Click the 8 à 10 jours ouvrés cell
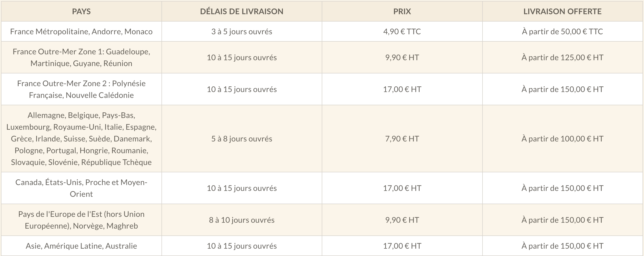 pyautogui.click(x=241, y=220)
